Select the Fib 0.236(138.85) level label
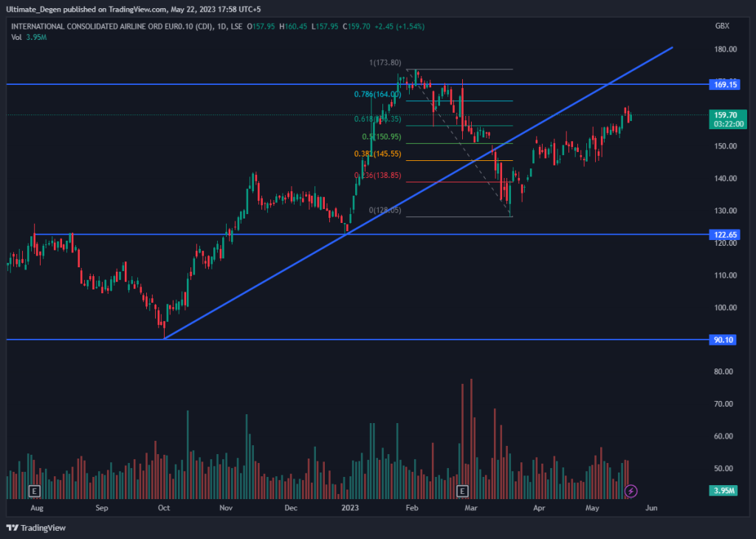This screenshot has height=539, width=756. click(377, 176)
